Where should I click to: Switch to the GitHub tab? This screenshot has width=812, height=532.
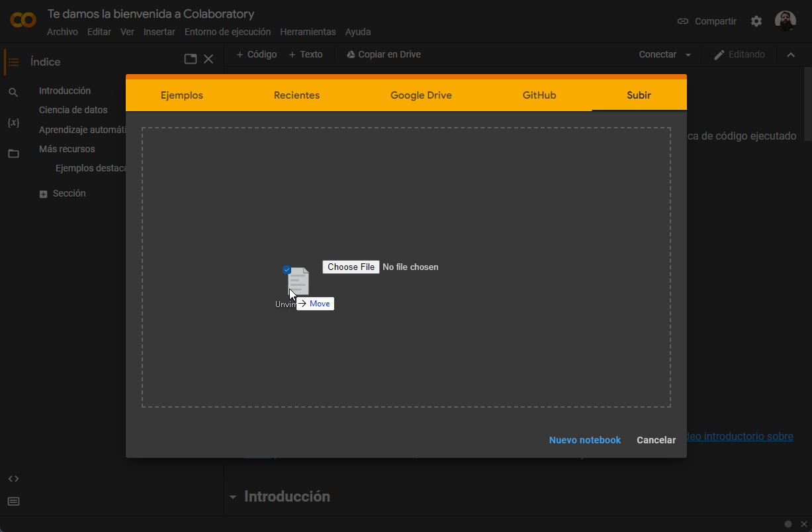(539, 95)
